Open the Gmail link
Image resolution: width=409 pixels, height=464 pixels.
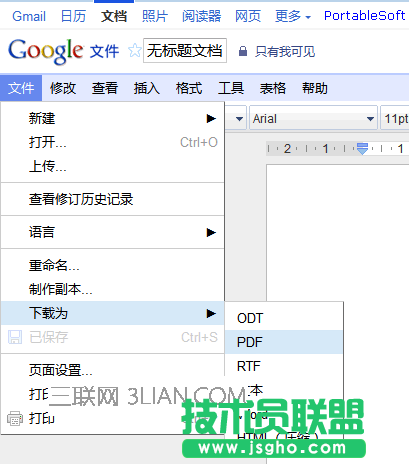tap(29, 16)
